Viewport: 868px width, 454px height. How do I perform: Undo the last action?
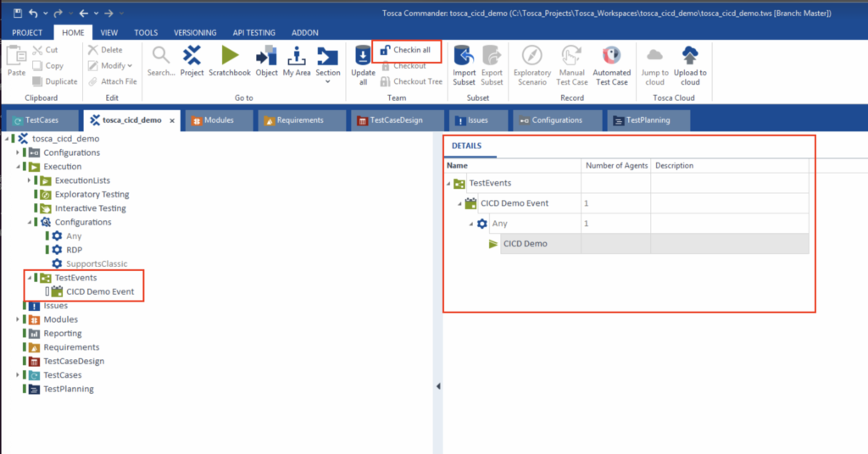coord(33,14)
